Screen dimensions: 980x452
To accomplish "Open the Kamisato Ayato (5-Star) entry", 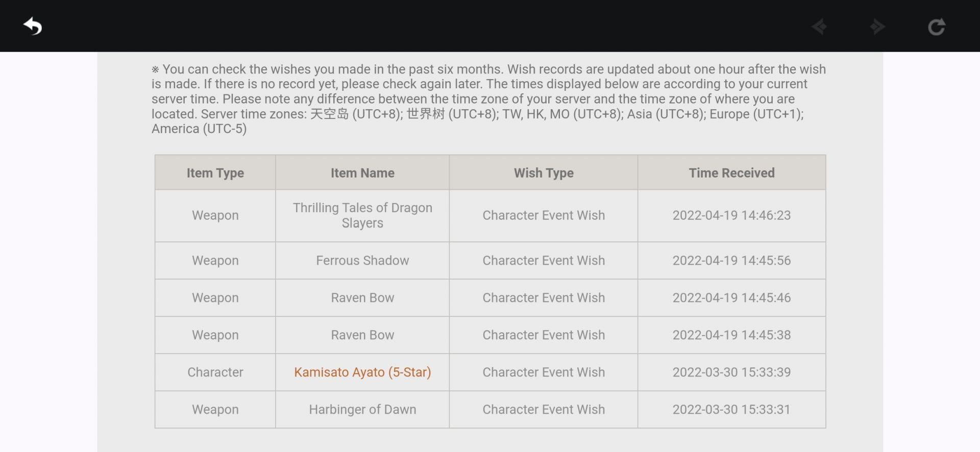I will 362,372.
